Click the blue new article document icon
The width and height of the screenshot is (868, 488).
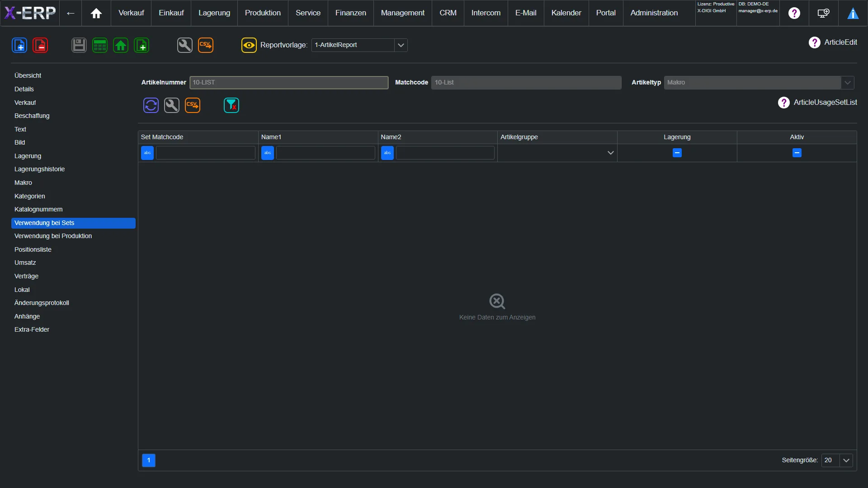19,45
